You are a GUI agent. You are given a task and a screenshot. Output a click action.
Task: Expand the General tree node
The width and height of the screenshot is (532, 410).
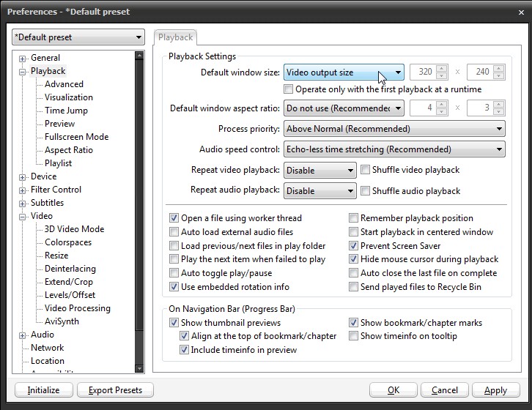(23, 59)
